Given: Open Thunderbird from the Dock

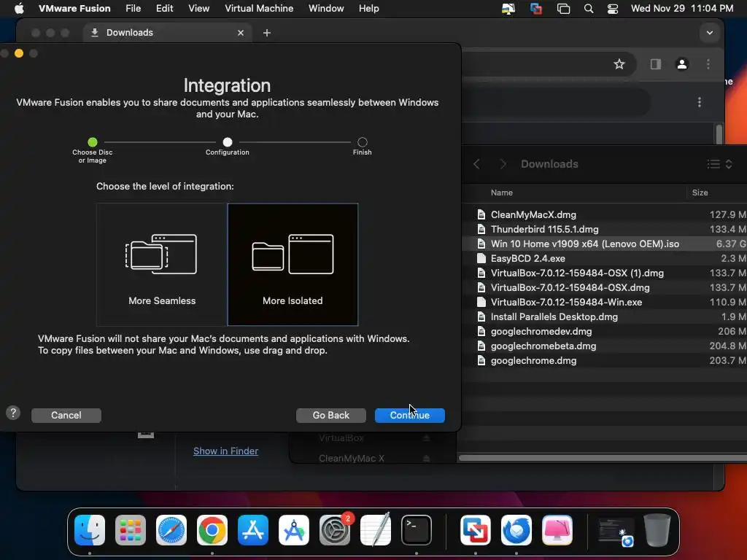Looking at the screenshot, I should pos(516,530).
